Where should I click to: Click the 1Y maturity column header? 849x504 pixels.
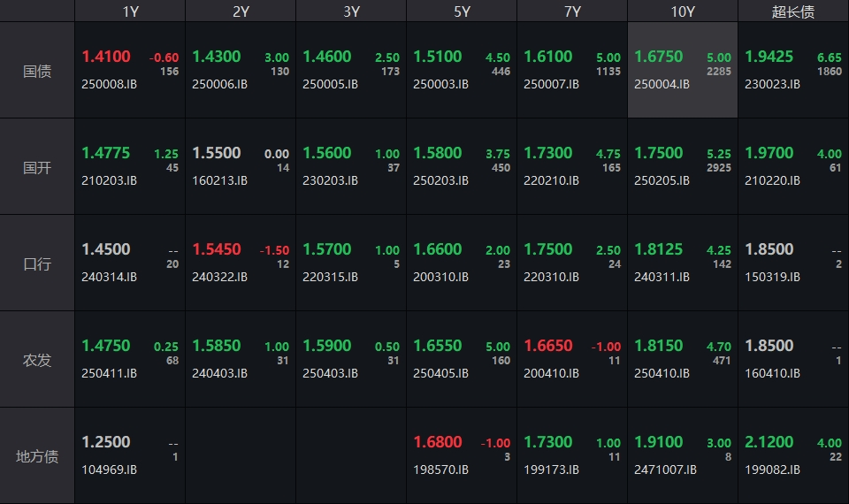130,11
